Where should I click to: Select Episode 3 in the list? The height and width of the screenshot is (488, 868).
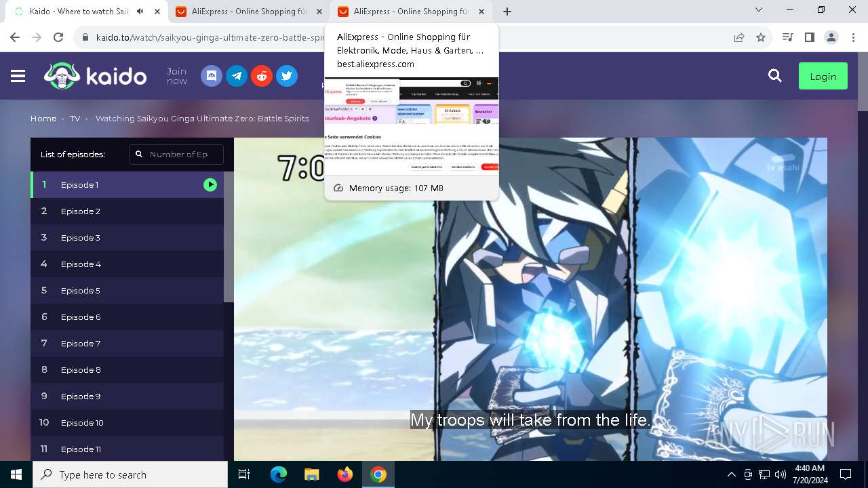coord(127,237)
